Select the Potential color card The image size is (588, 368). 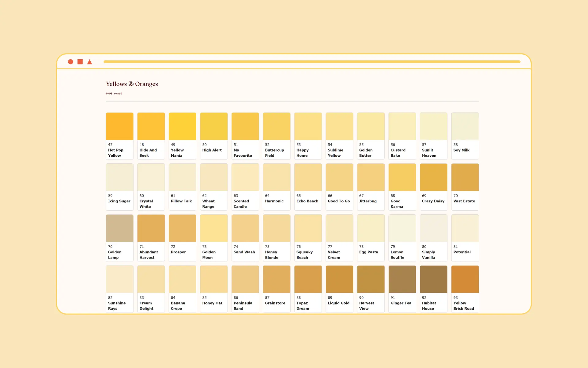[465, 238]
